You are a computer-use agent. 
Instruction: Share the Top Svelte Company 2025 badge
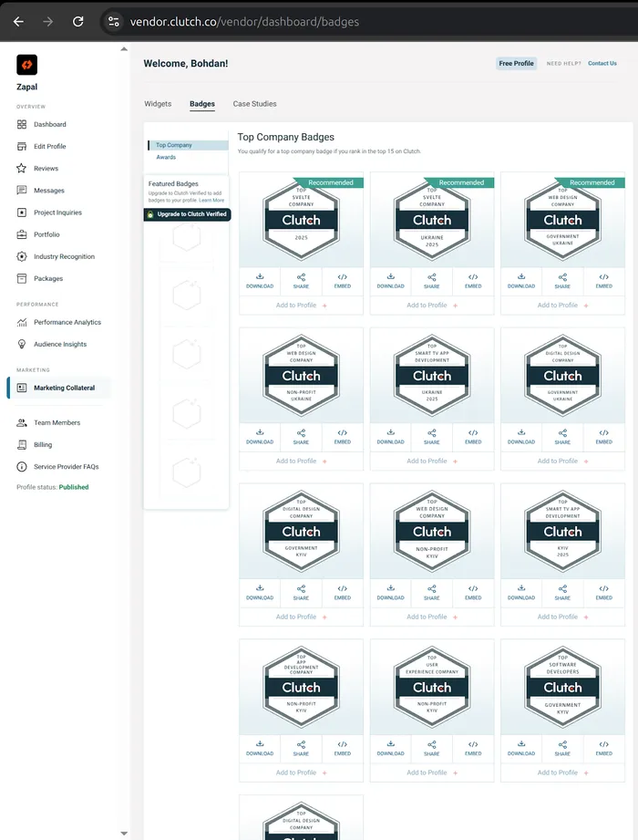click(x=302, y=281)
